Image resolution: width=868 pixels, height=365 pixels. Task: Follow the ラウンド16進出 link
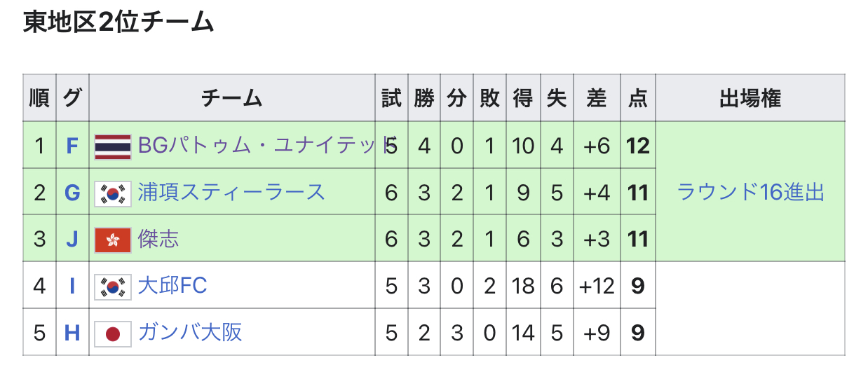(x=751, y=192)
